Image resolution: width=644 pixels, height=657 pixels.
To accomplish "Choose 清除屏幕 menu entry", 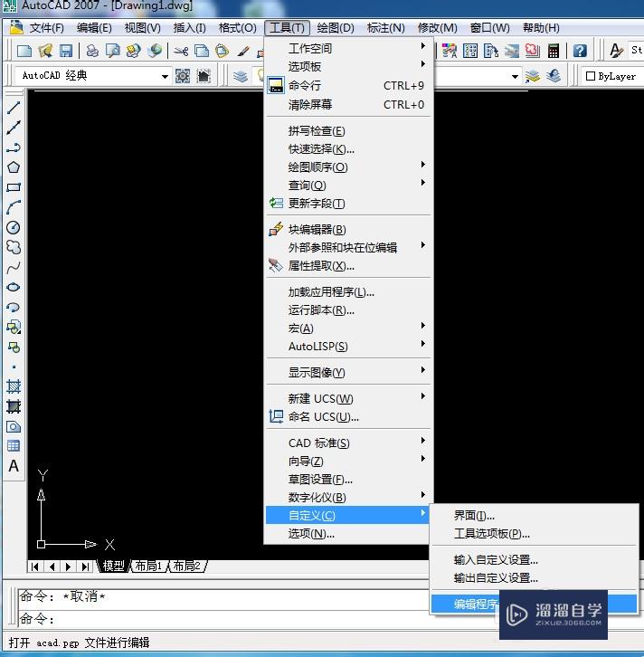I will [348, 104].
